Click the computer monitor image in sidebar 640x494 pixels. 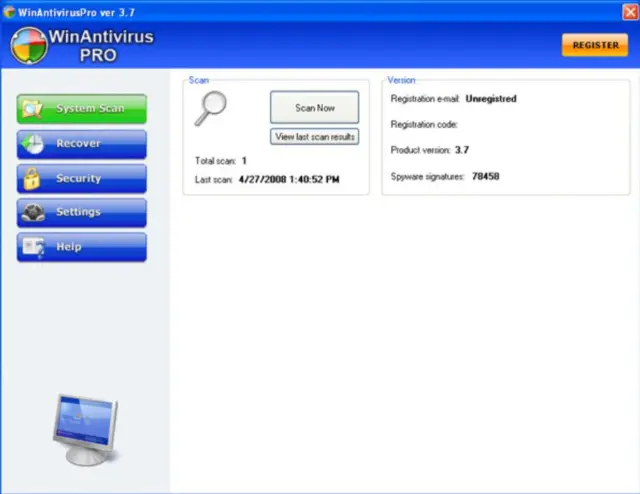point(85,430)
